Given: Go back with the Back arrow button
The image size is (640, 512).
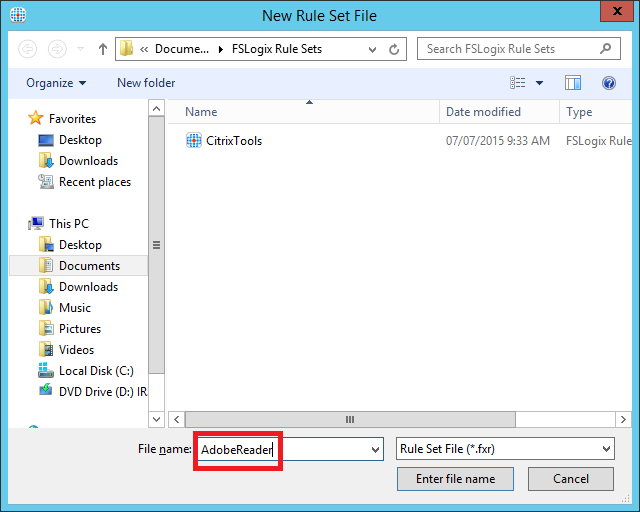Looking at the screenshot, I should [x=28, y=49].
